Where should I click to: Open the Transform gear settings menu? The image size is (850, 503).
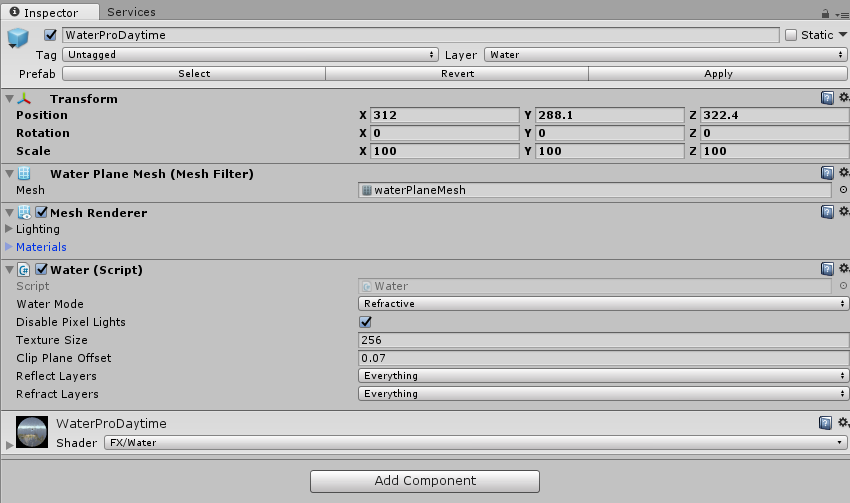pos(843,98)
